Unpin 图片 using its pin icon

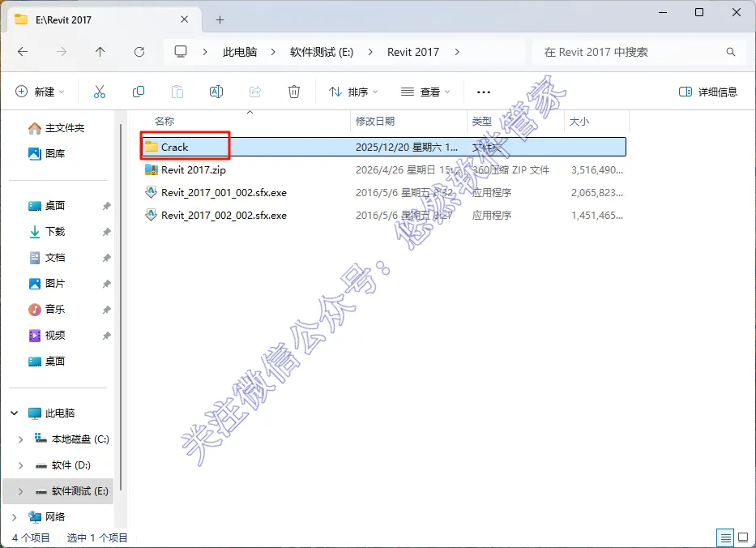107,284
